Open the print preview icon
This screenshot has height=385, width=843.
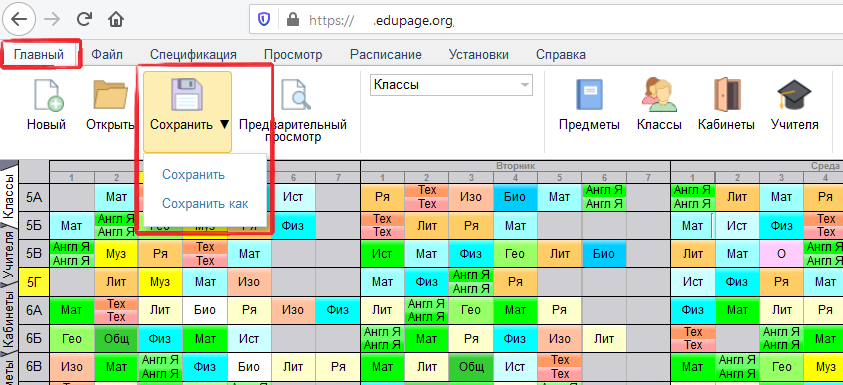pyautogui.click(x=297, y=96)
